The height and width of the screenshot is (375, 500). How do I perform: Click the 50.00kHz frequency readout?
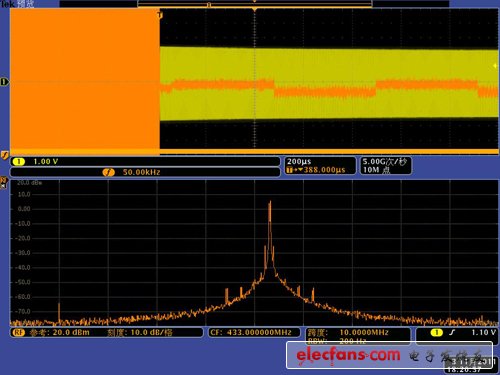[141, 172]
